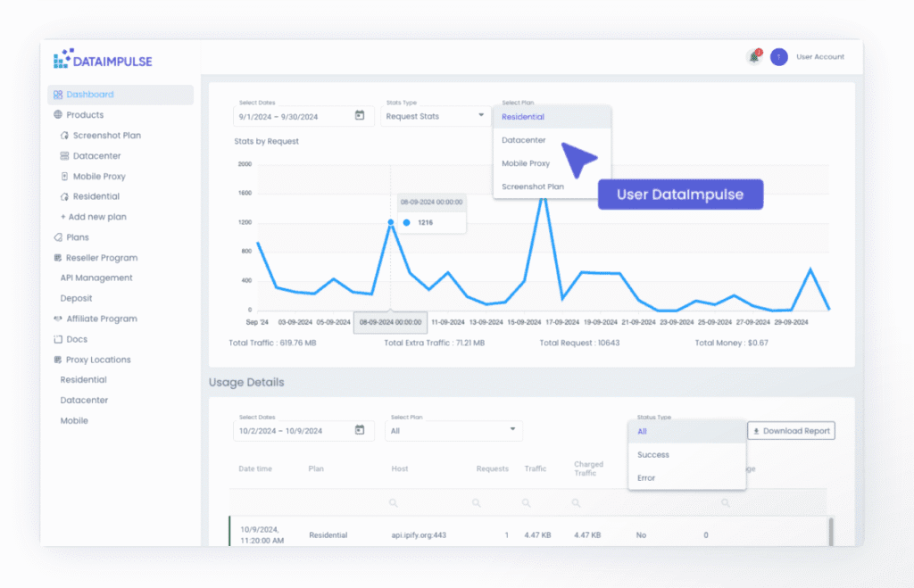Click the Residential icon under Products
The image size is (914, 588).
(x=64, y=196)
